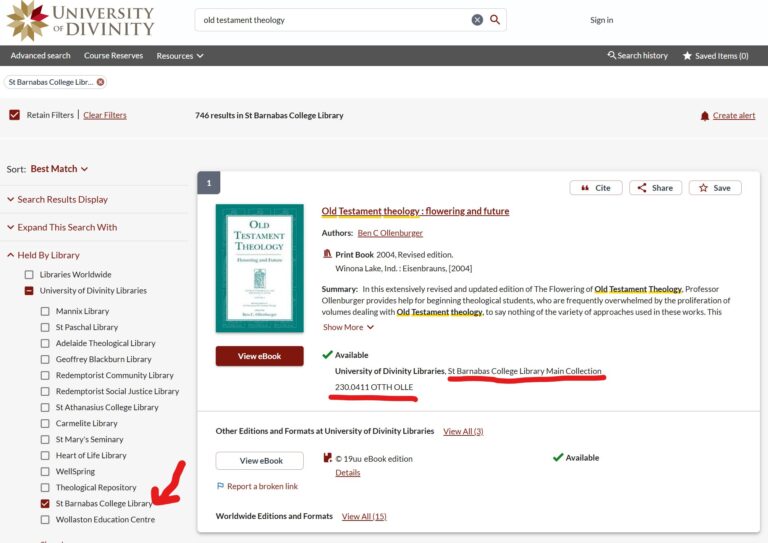This screenshot has height=543, width=768.
Task: Share the Old Testament theology record
Action: click(655, 188)
